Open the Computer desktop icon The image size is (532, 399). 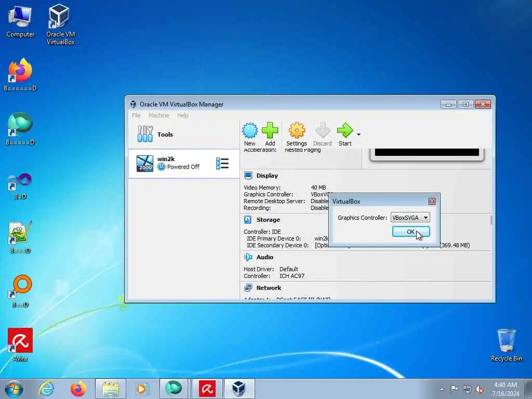pos(20,21)
